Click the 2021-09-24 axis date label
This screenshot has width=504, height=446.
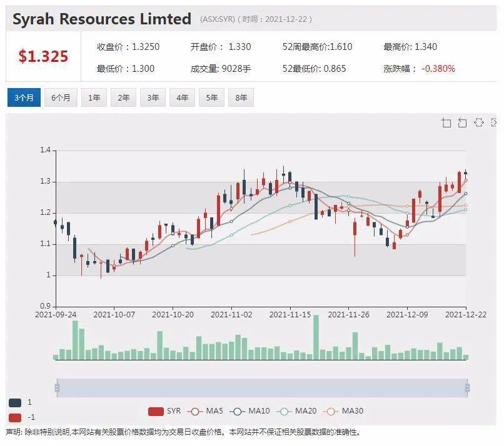[56, 315]
